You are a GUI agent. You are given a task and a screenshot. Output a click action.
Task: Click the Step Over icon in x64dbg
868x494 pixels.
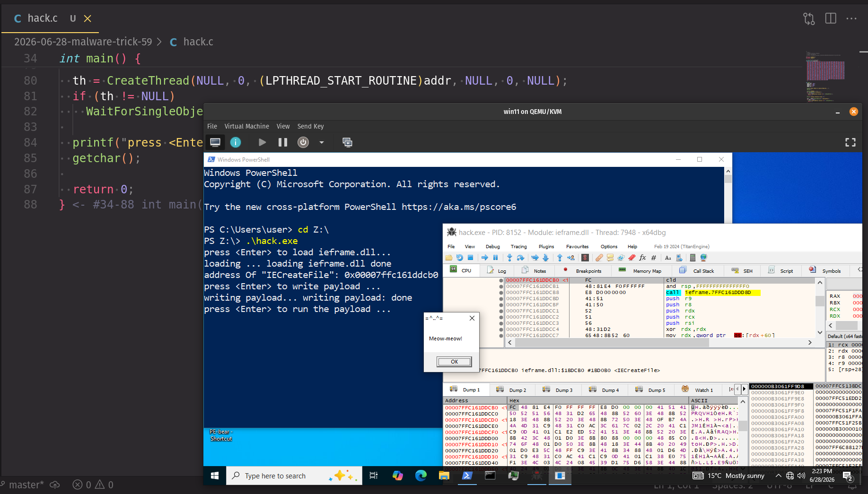click(520, 258)
